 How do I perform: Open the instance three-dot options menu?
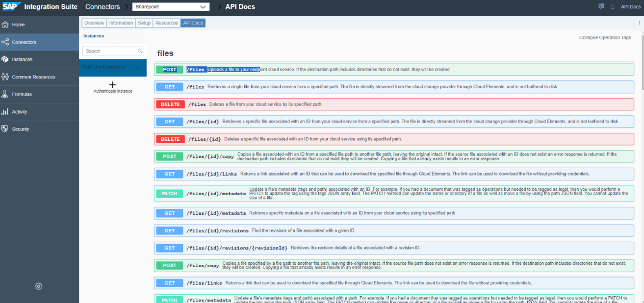click(138, 67)
